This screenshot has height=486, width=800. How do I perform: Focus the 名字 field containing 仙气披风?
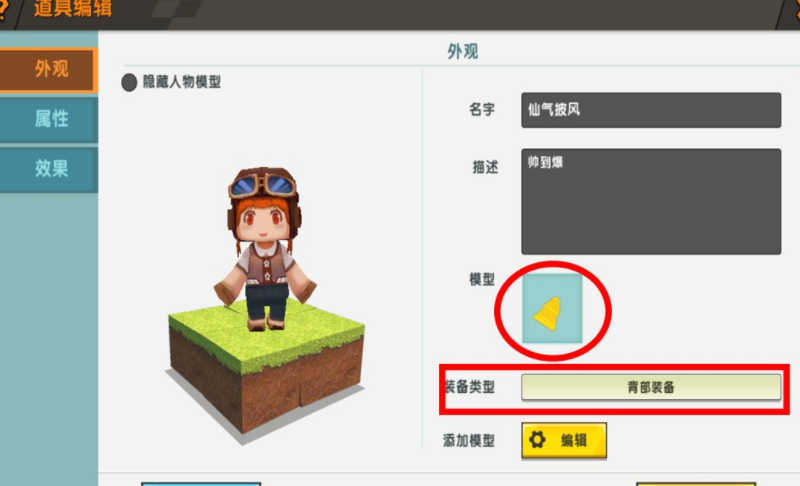click(x=651, y=110)
